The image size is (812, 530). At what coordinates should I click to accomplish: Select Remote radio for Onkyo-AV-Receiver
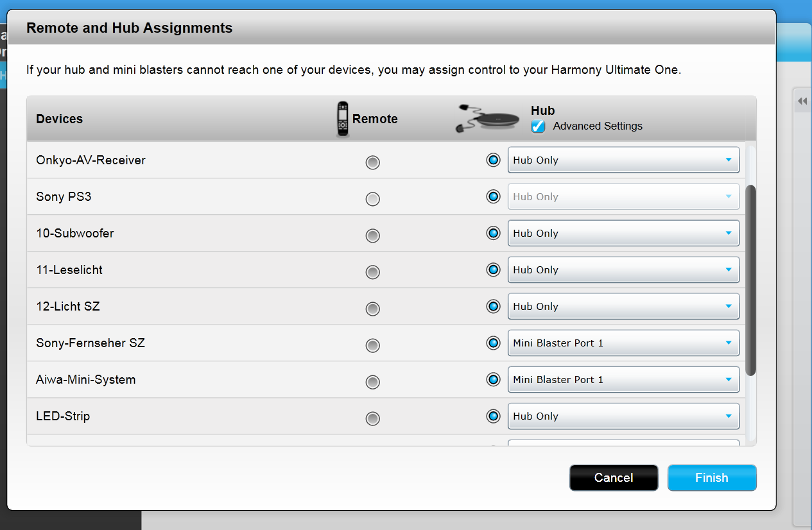[x=372, y=162]
